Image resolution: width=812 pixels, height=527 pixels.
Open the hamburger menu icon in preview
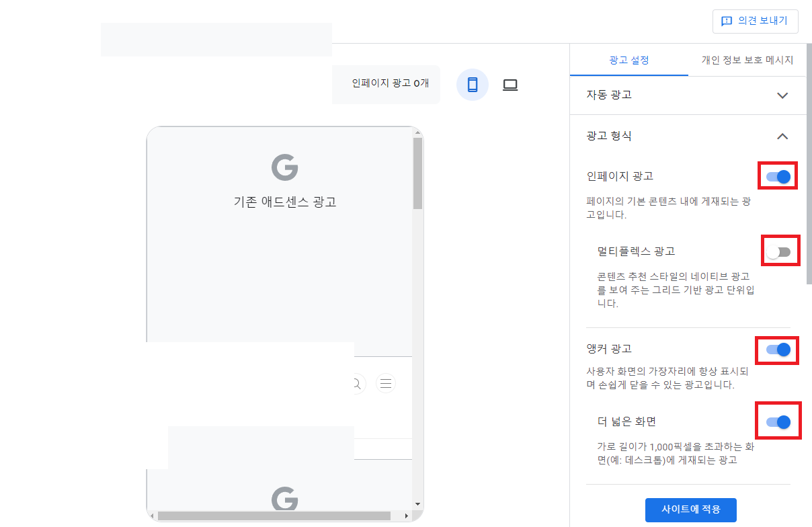(x=386, y=384)
